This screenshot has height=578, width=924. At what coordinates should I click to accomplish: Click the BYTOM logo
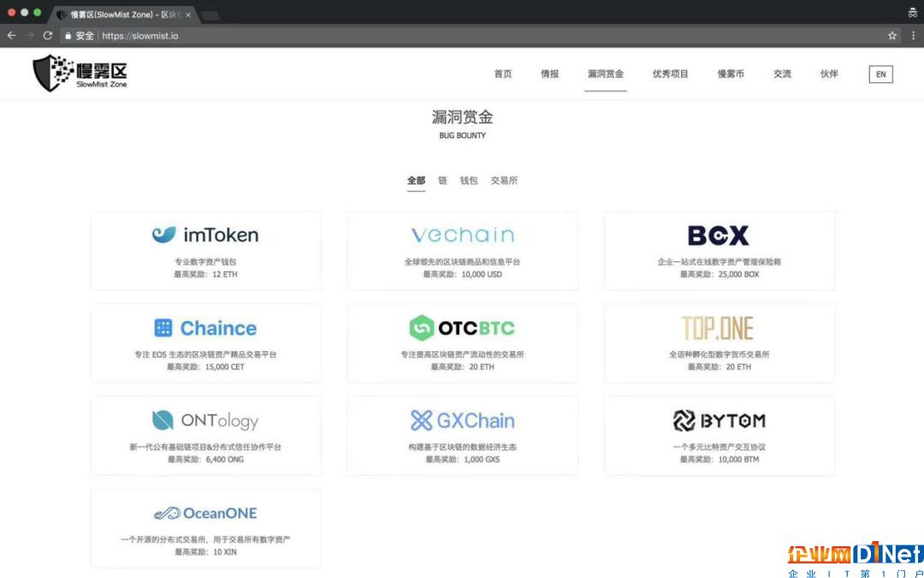pyautogui.click(x=719, y=420)
